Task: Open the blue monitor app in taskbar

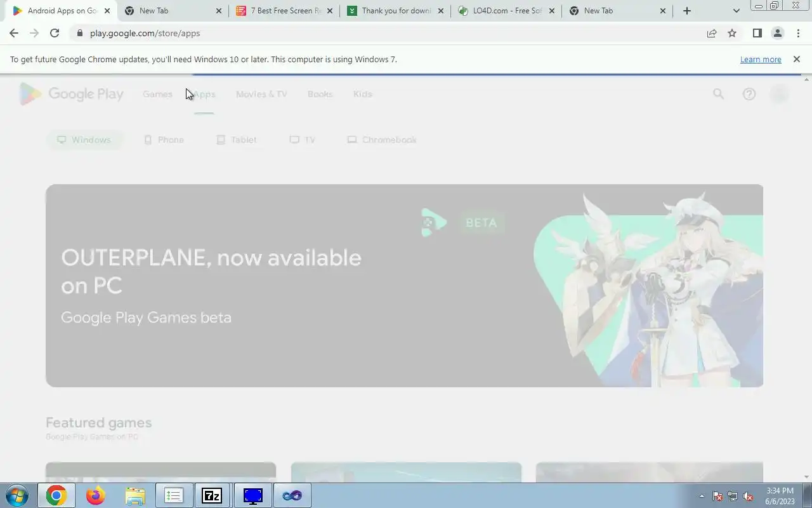Action: pyautogui.click(x=252, y=495)
